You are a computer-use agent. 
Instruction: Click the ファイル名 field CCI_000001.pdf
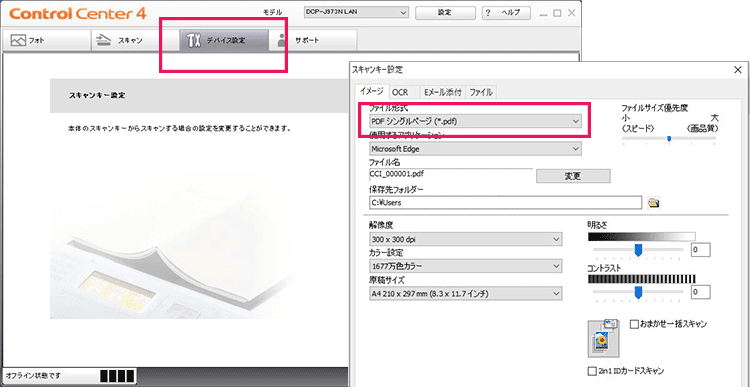point(451,175)
